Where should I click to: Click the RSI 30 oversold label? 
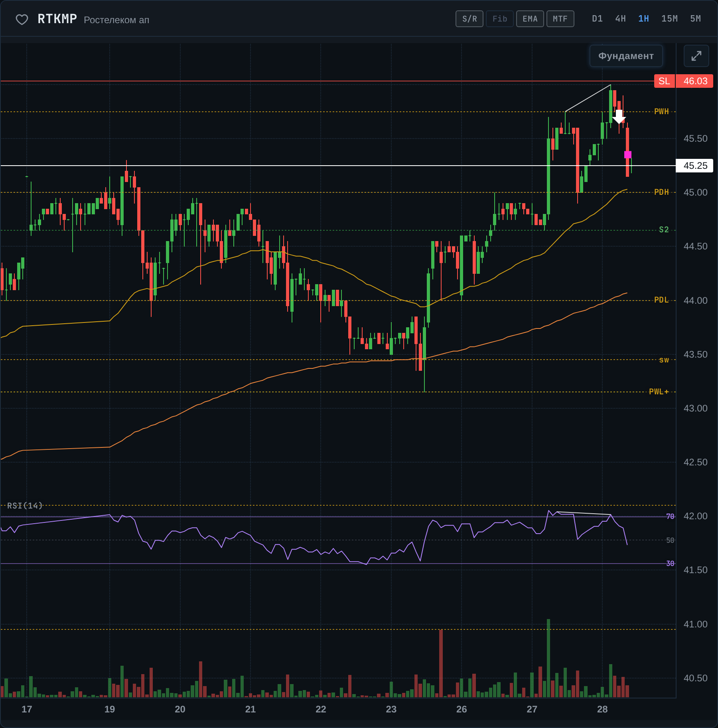[670, 564]
